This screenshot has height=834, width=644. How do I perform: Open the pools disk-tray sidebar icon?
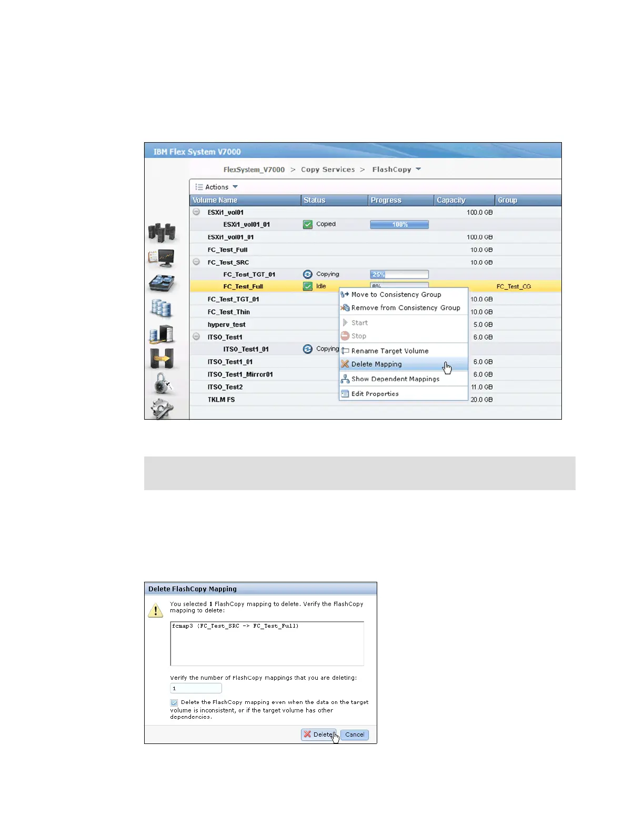pyautogui.click(x=162, y=283)
